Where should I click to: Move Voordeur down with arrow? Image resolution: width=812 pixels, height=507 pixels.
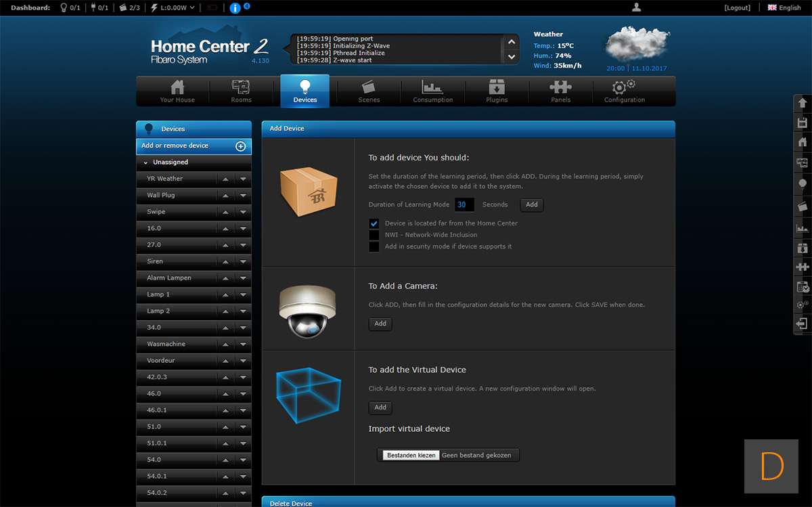(x=243, y=361)
